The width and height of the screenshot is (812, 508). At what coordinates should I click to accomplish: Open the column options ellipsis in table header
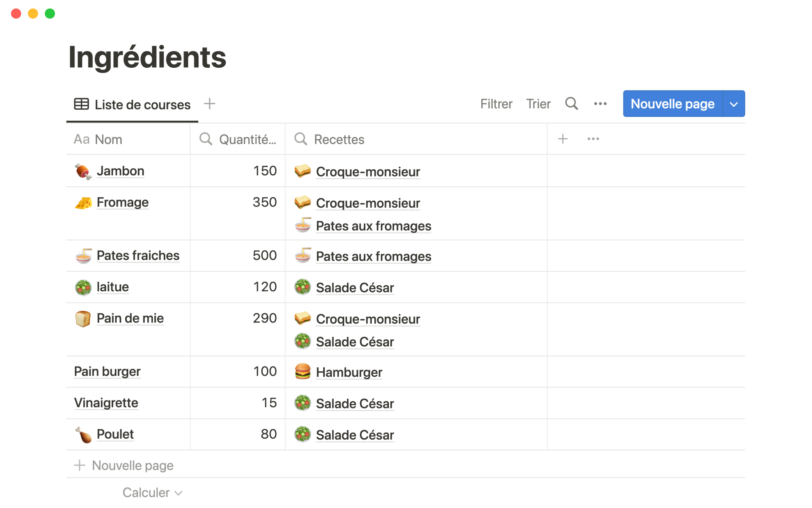(x=593, y=139)
